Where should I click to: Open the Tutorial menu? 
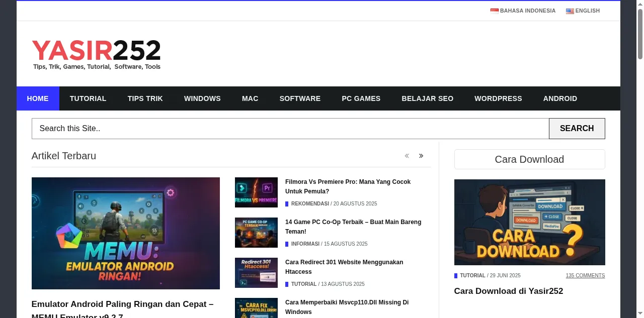click(x=88, y=98)
